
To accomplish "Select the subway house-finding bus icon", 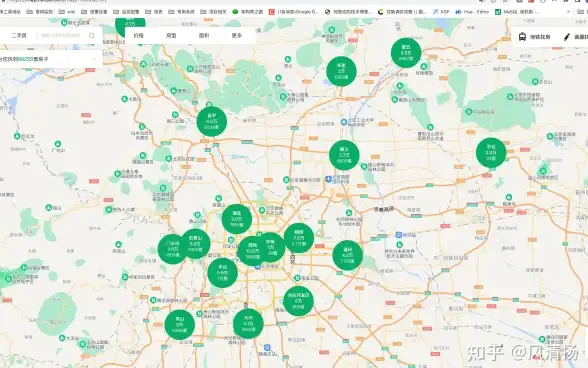I will (522, 37).
